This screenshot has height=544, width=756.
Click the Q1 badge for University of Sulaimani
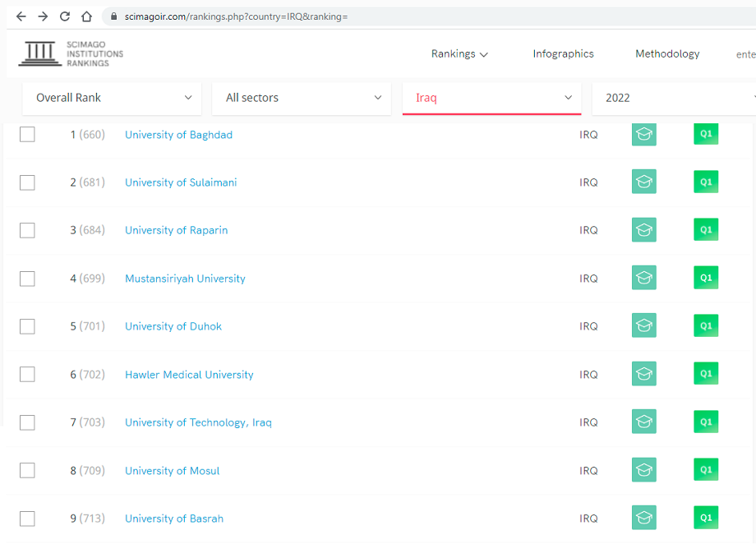pos(706,182)
